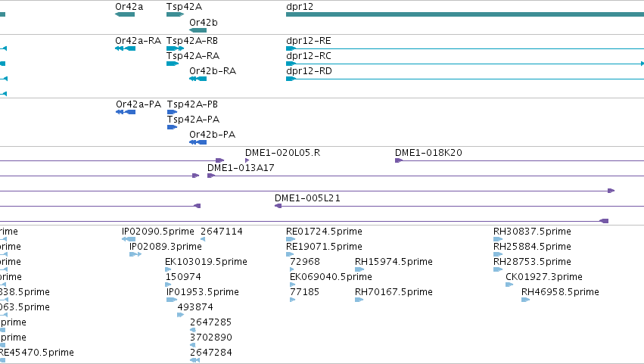This screenshot has height=364, width=644.
Task: Open the DME1-020L05.R label
Action: click(282, 153)
